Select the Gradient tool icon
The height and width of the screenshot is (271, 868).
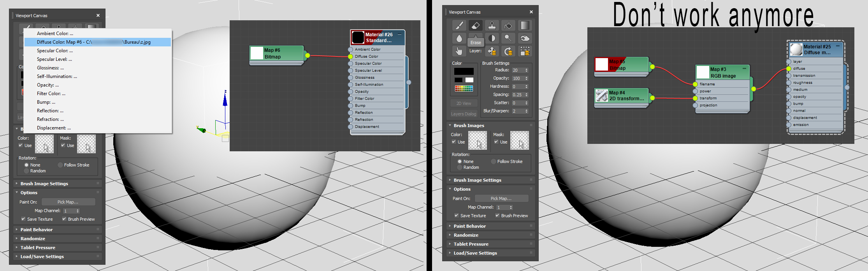pos(525,25)
